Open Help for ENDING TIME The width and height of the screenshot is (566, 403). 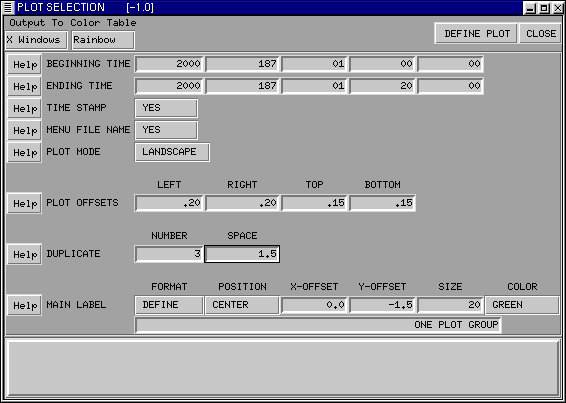coord(25,86)
